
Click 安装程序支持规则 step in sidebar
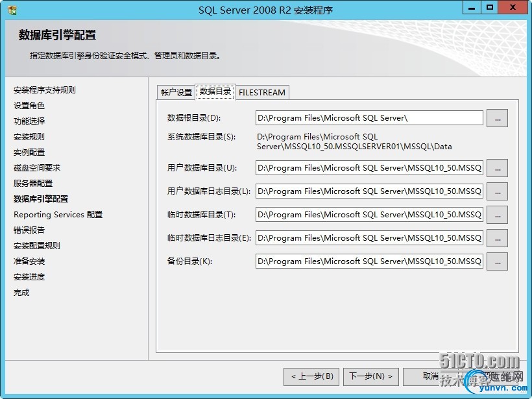pyautogui.click(x=45, y=90)
